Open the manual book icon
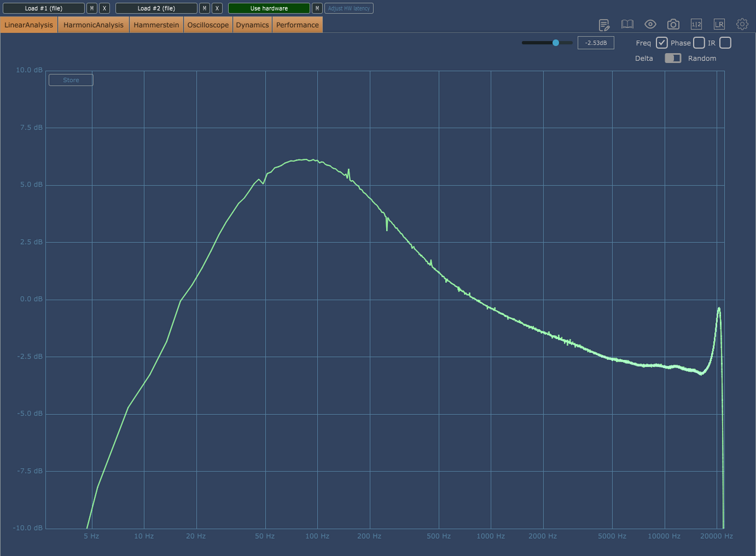The height and width of the screenshot is (556, 756). pos(627,24)
